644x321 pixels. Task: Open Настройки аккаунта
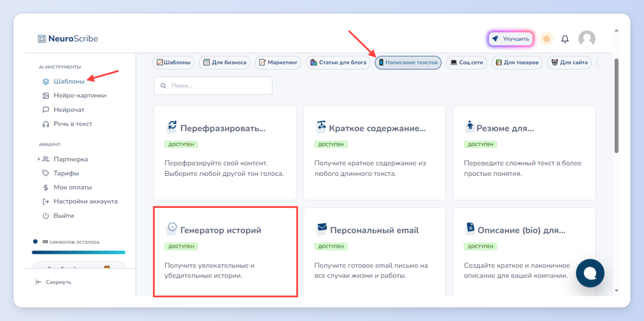coord(85,201)
